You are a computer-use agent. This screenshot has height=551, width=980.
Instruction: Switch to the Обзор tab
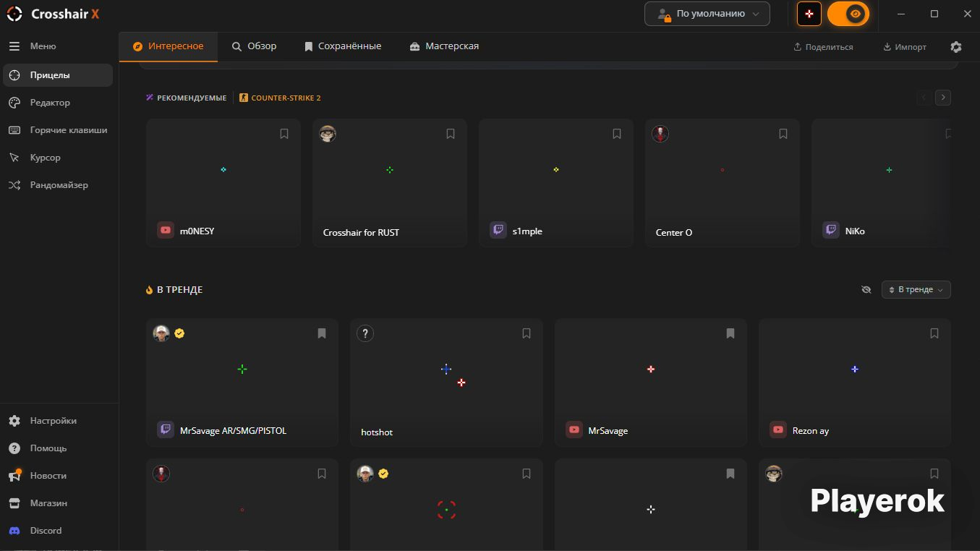point(254,46)
